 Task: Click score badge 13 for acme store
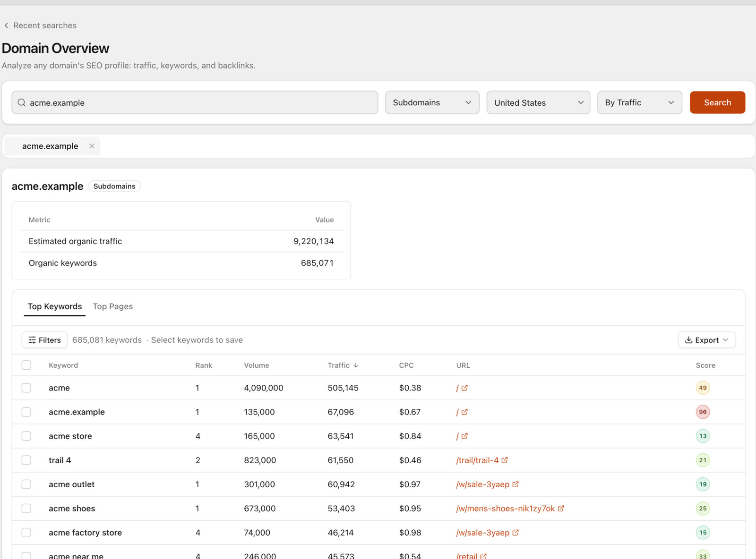[x=703, y=436]
